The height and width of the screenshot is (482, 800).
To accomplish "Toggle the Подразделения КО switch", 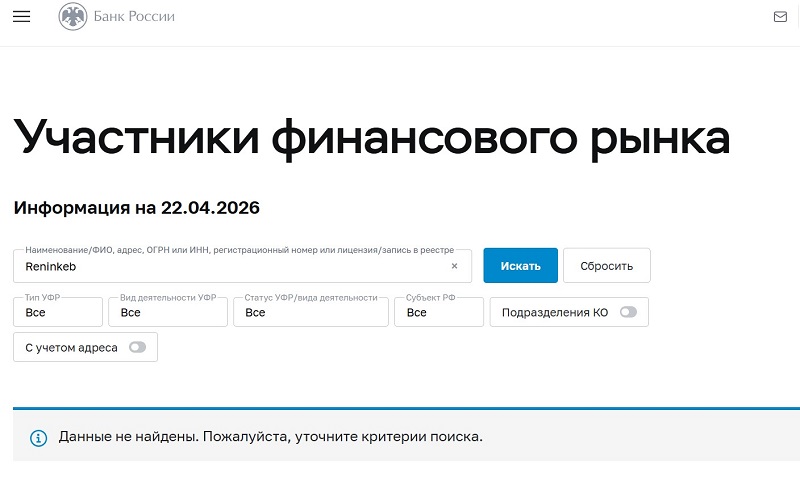I will point(628,312).
